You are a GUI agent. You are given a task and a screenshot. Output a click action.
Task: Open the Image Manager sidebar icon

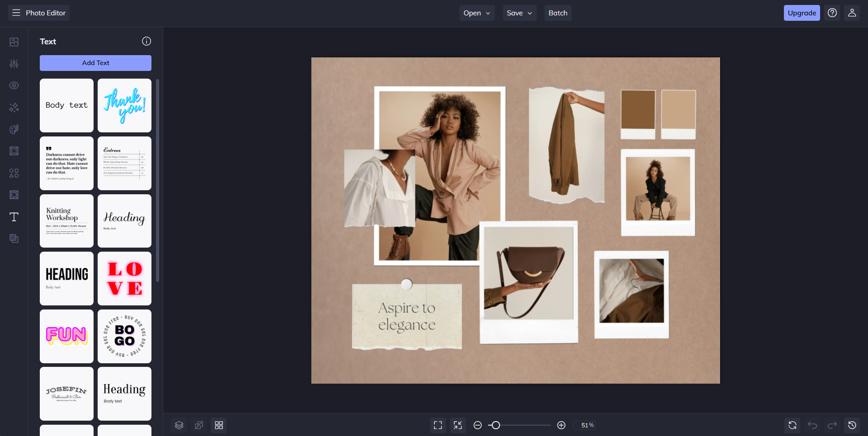14,42
